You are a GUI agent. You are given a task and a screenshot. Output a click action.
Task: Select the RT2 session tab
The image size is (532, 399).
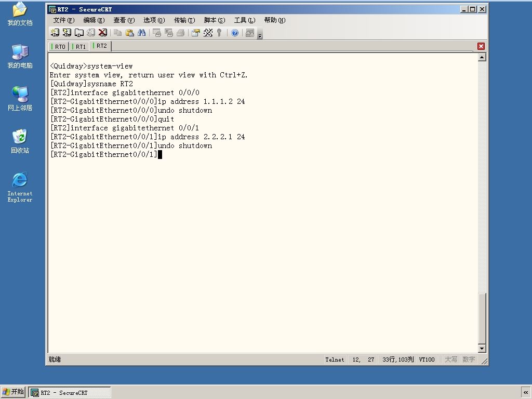tap(100, 46)
